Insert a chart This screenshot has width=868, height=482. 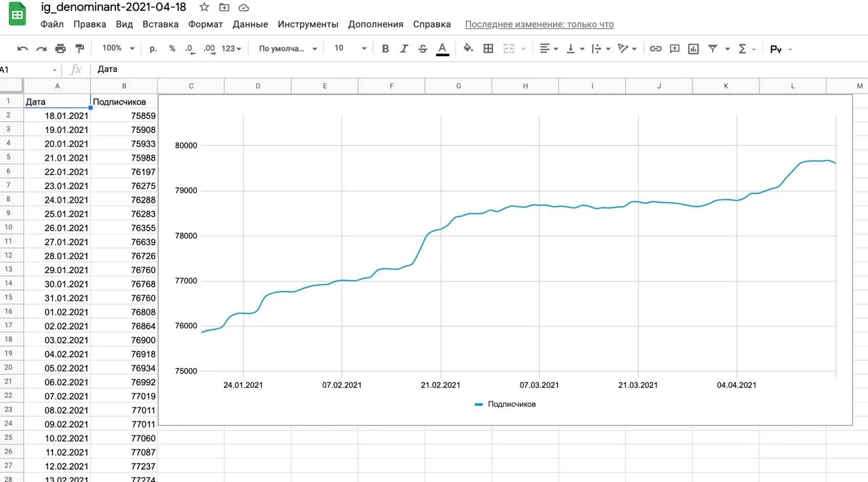click(x=694, y=49)
